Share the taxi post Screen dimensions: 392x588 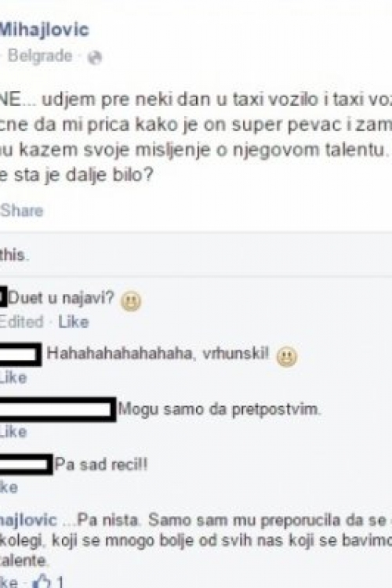[22, 210]
